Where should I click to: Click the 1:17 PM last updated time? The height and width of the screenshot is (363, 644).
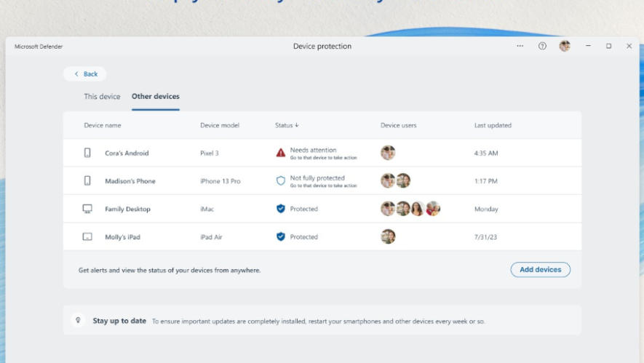click(x=486, y=181)
